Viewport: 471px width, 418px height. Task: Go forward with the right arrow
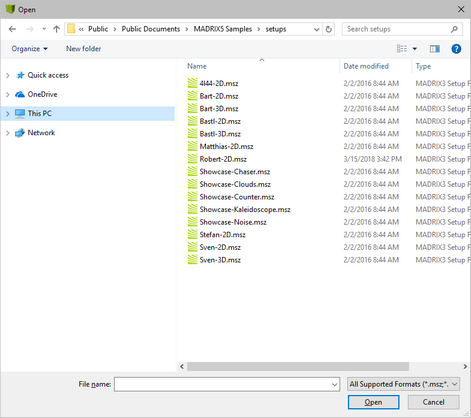pyautogui.click(x=30, y=29)
